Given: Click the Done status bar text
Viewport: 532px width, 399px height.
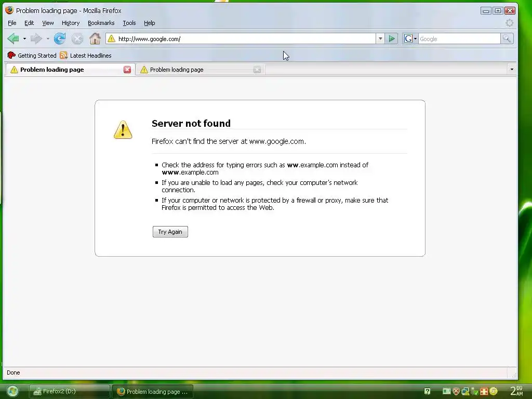Looking at the screenshot, I should tap(13, 373).
